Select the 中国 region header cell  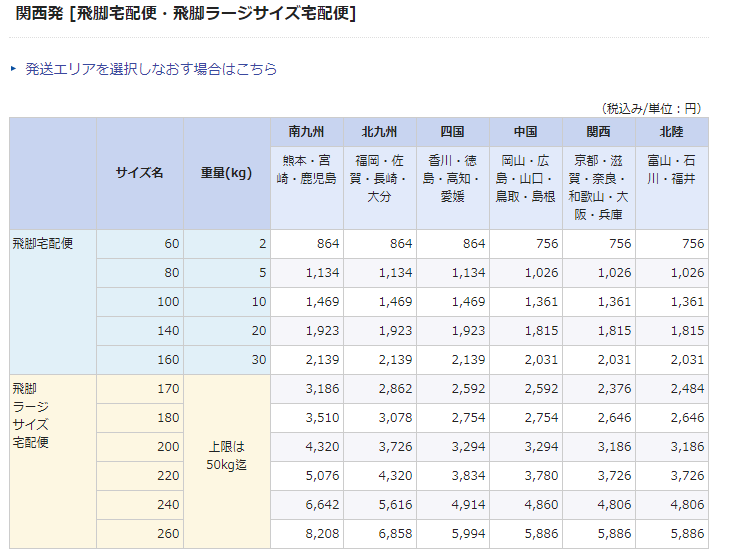525,132
